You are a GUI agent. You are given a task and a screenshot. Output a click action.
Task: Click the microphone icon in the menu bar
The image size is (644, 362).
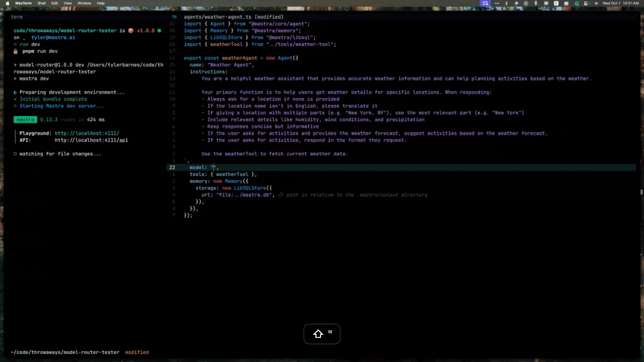click(x=536, y=4)
